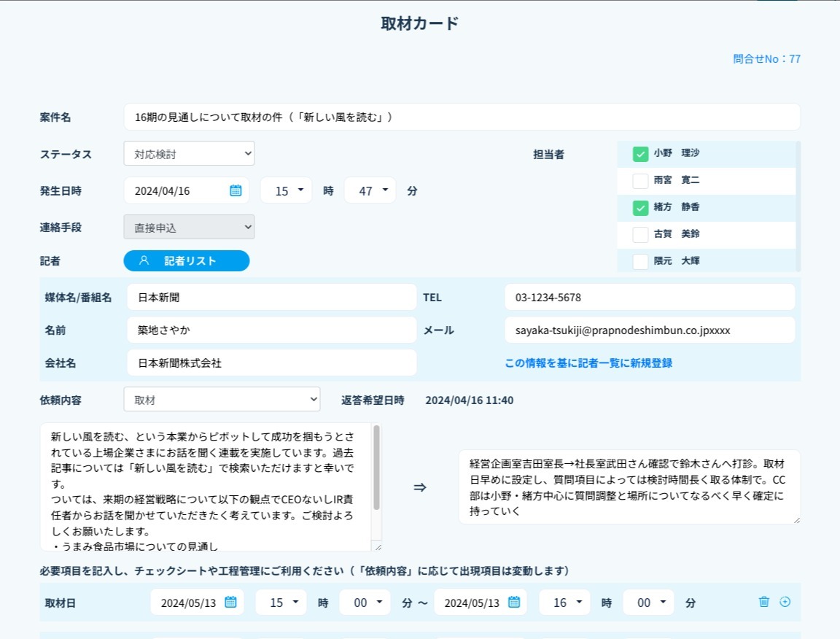
Task: Click the arrow icon between text areas
Action: tap(420, 487)
